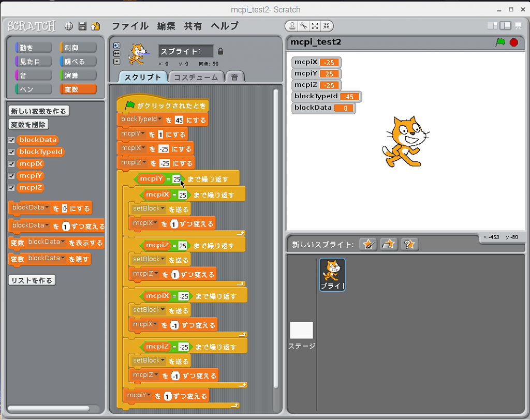Select the grow sprite tool
Viewport: 530px width, 420px height.
(x=315, y=26)
